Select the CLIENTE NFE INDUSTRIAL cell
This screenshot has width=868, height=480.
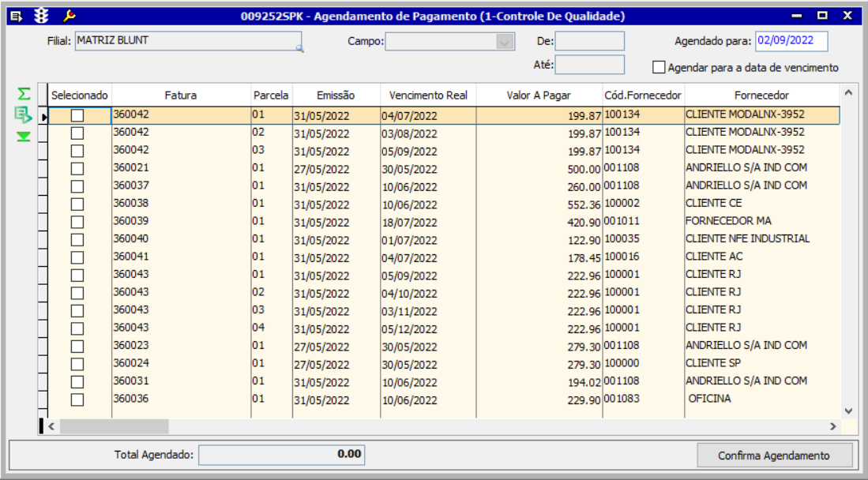(x=762, y=239)
